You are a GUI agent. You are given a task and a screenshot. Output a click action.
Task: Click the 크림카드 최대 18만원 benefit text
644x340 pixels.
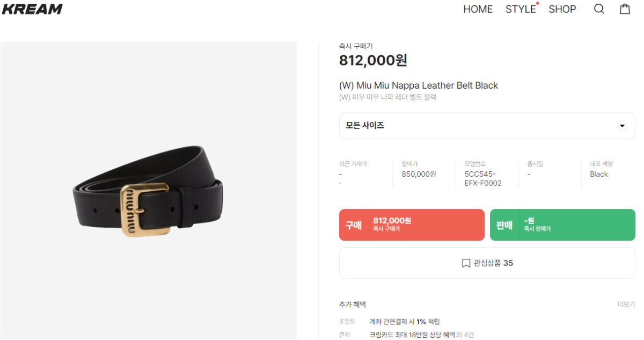pos(412,335)
